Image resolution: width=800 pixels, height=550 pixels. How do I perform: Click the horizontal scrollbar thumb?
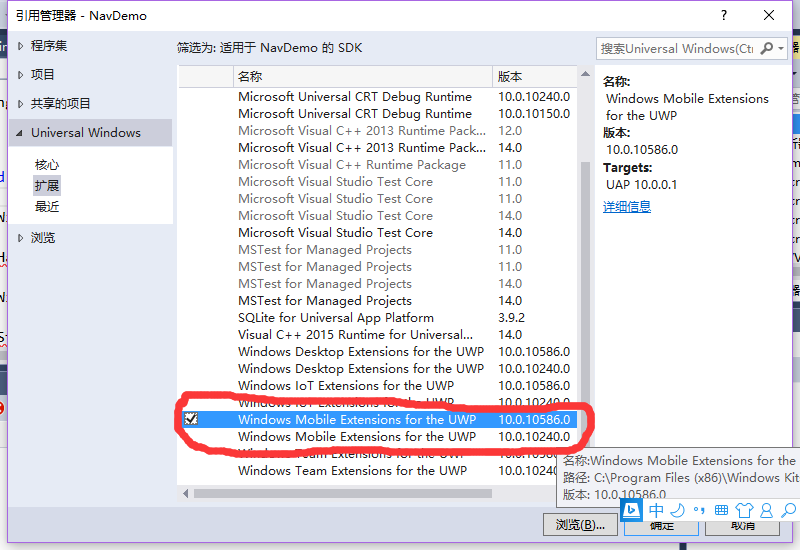tap(343, 493)
